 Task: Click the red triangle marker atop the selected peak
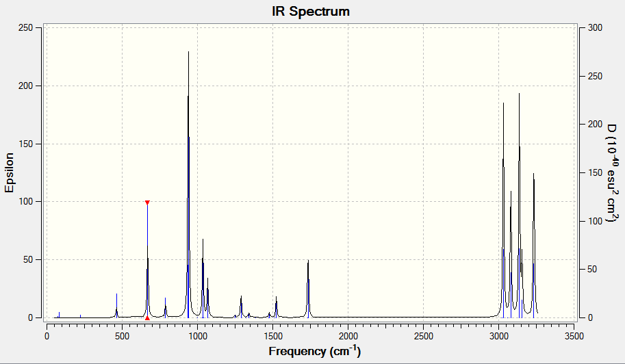(x=147, y=203)
